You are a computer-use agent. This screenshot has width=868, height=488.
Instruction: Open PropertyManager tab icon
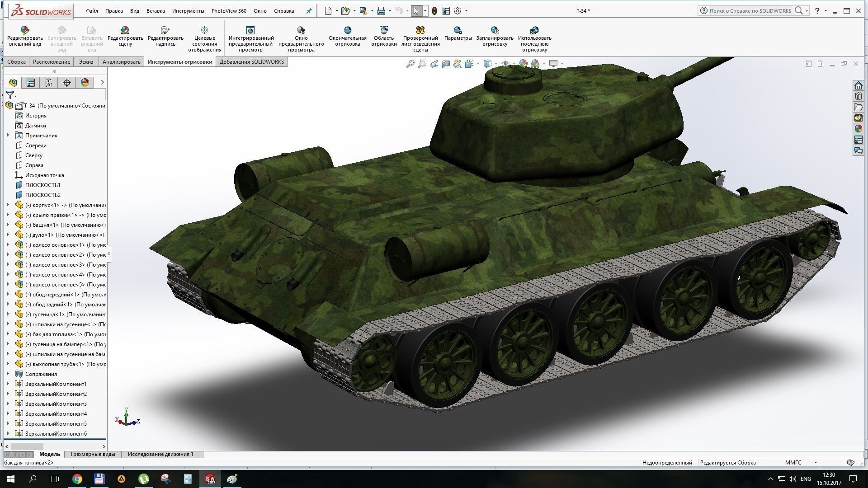[31, 82]
